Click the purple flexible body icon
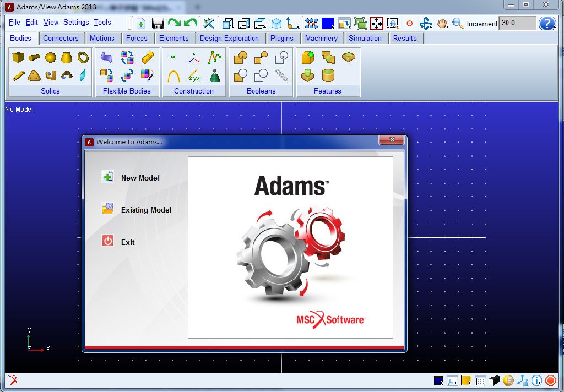The height and width of the screenshot is (392, 564). (106, 57)
